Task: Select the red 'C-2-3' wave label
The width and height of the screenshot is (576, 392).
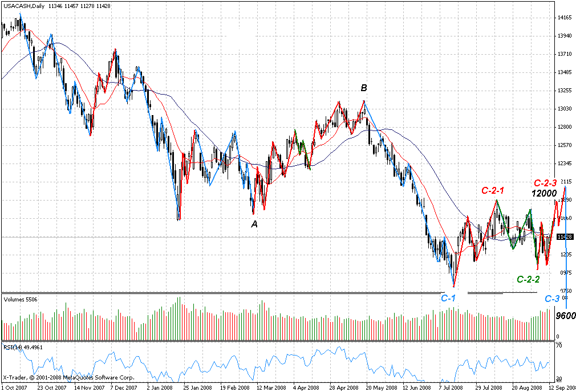Action: pyautogui.click(x=545, y=183)
